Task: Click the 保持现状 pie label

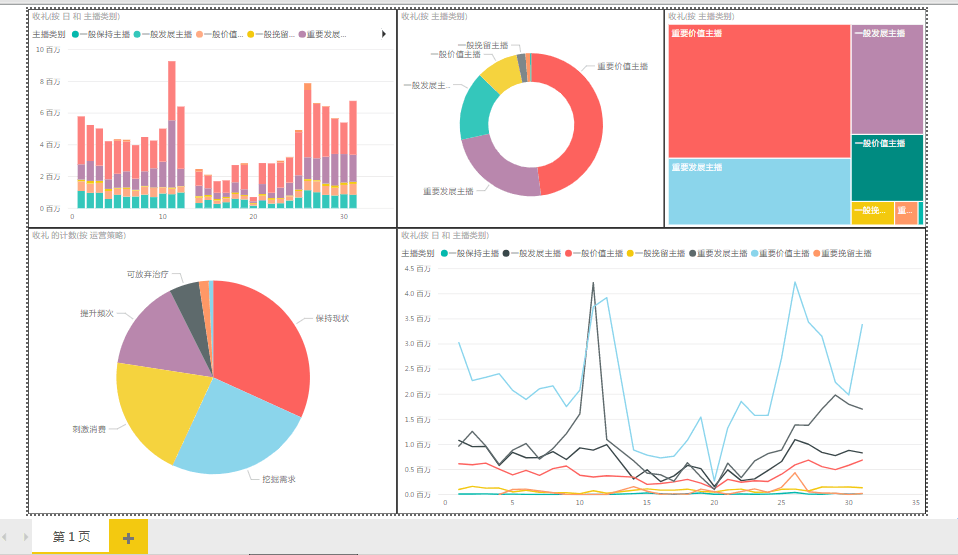Action: click(x=332, y=318)
